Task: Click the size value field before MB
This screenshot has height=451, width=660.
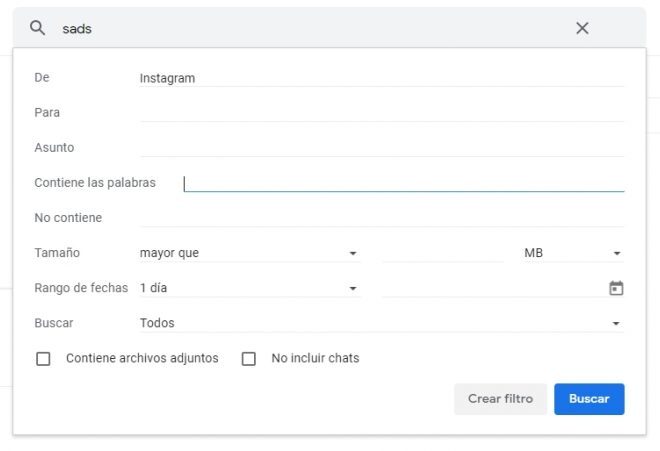Action: tap(442, 253)
